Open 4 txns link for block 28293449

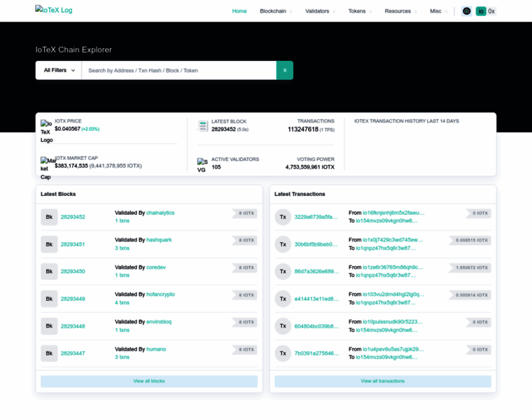pyautogui.click(x=122, y=302)
